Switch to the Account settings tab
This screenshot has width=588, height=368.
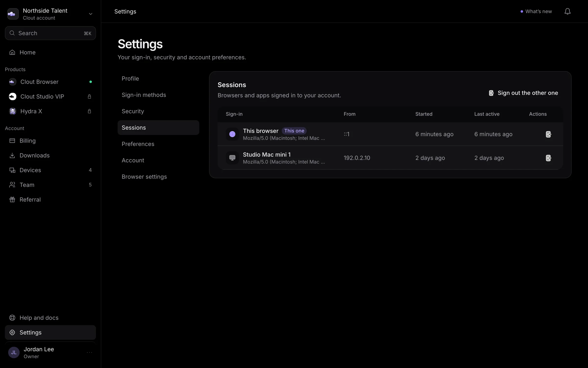pos(158,160)
